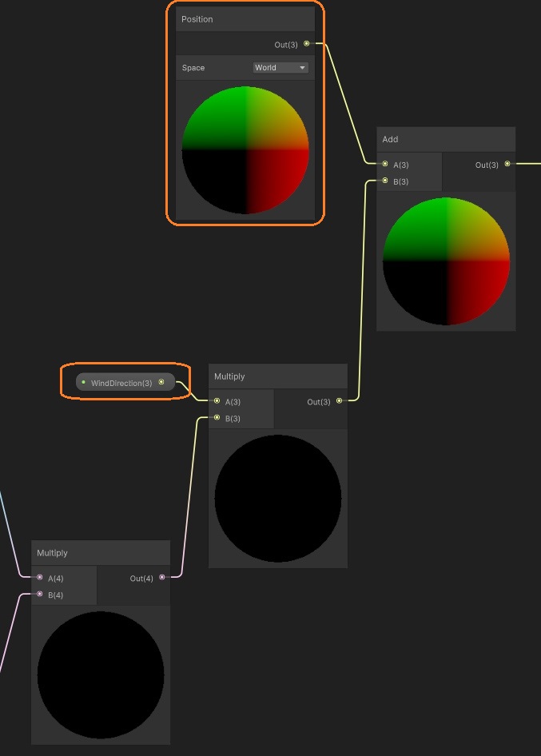
Task: Click A(3) input port on Multiply node
Action: 217,400
